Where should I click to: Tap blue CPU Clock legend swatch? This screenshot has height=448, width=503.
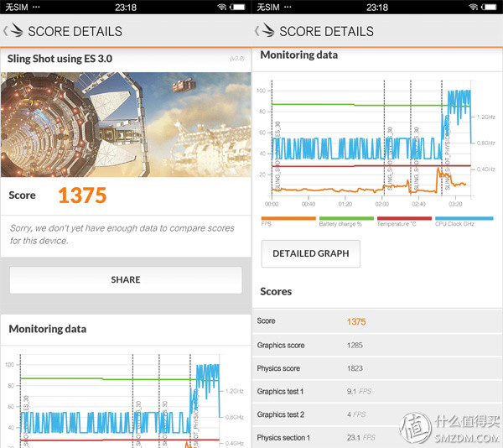click(x=464, y=218)
